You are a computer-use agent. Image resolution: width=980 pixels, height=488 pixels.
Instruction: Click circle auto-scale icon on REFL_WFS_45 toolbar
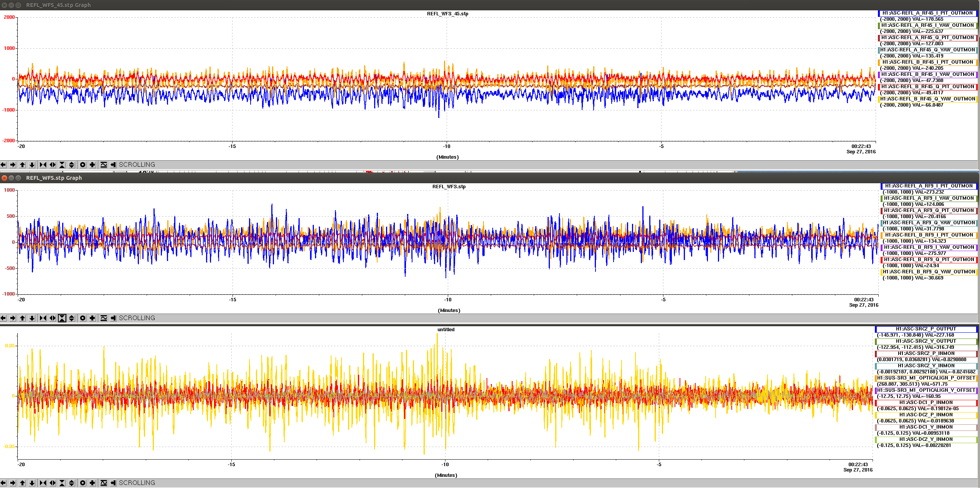point(82,165)
